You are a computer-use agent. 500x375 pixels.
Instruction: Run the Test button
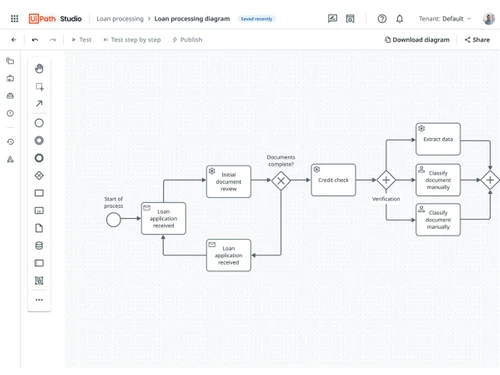tap(82, 40)
